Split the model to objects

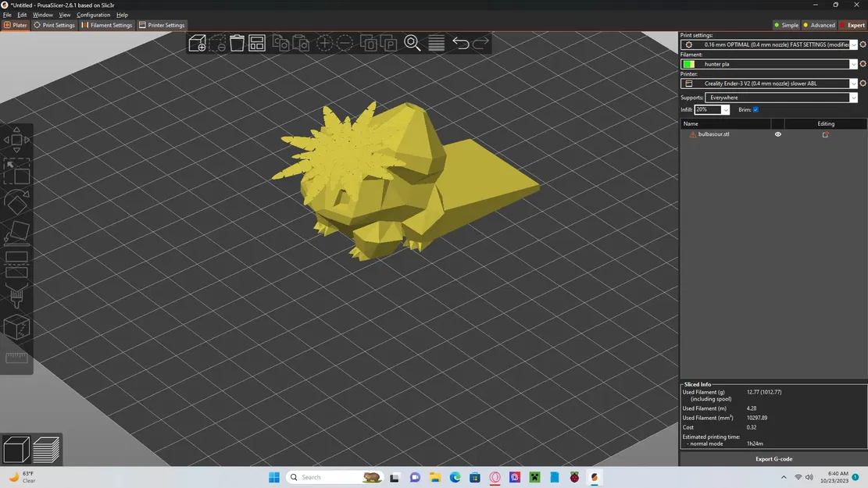coord(369,43)
